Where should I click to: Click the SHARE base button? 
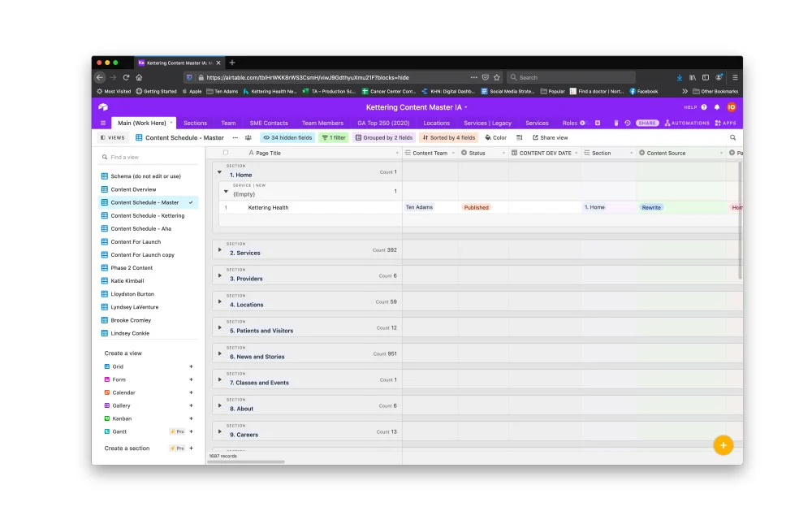(647, 123)
